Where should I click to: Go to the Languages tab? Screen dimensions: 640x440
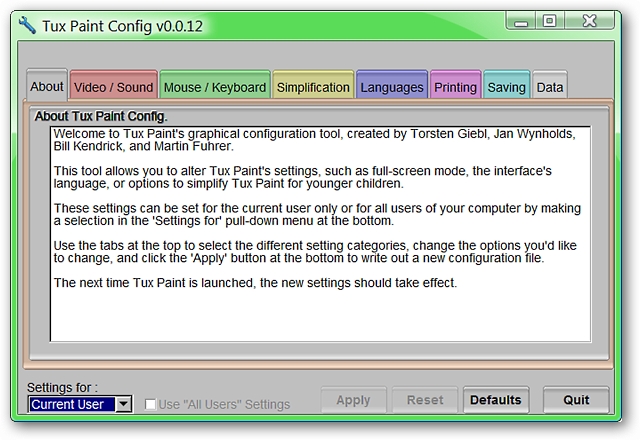[392, 85]
